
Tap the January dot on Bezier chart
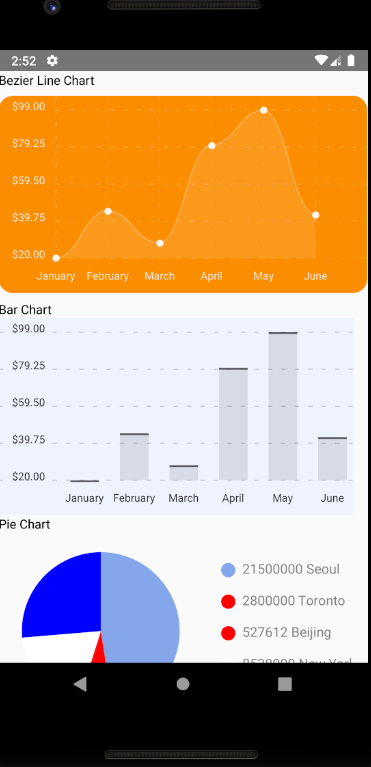tap(56, 258)
